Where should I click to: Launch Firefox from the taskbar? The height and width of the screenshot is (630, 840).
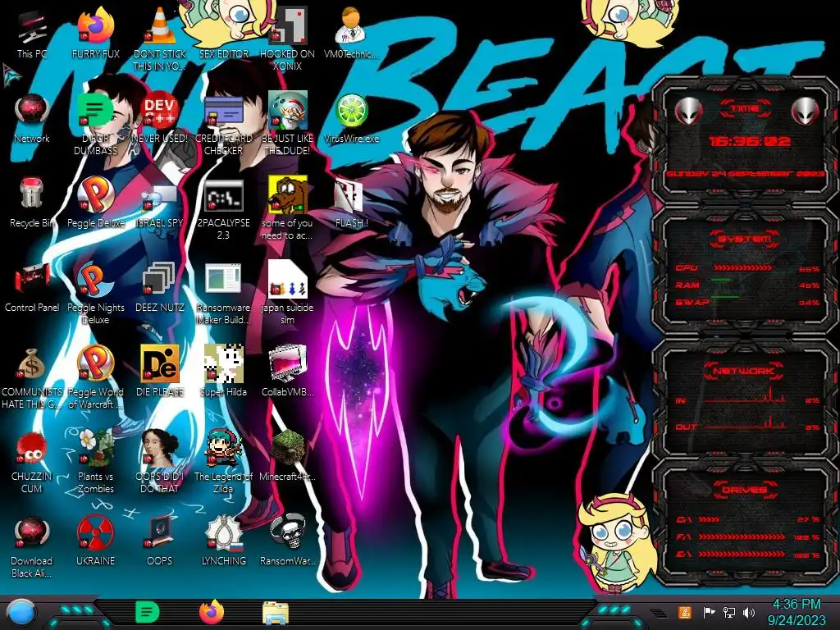[x=212, y=612]
